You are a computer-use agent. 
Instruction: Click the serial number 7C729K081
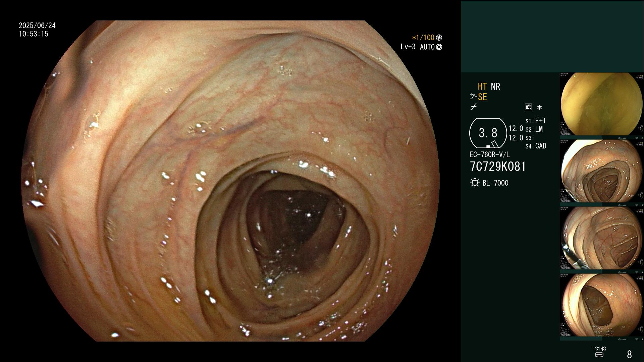pos(498,167)
